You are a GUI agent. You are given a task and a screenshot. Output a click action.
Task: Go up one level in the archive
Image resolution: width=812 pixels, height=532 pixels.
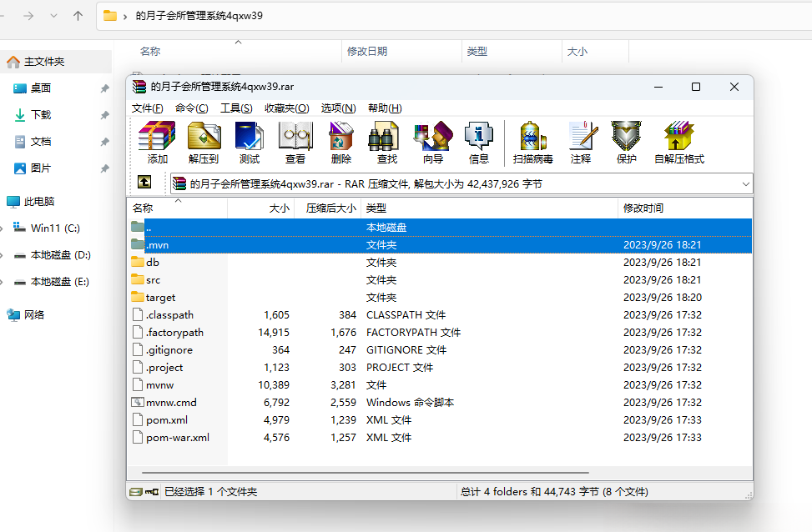pos(144,182)
